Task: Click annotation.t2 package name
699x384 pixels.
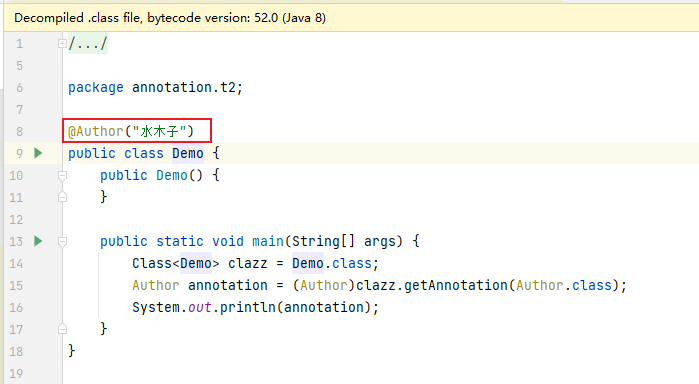Action: (x=184, y=87)
